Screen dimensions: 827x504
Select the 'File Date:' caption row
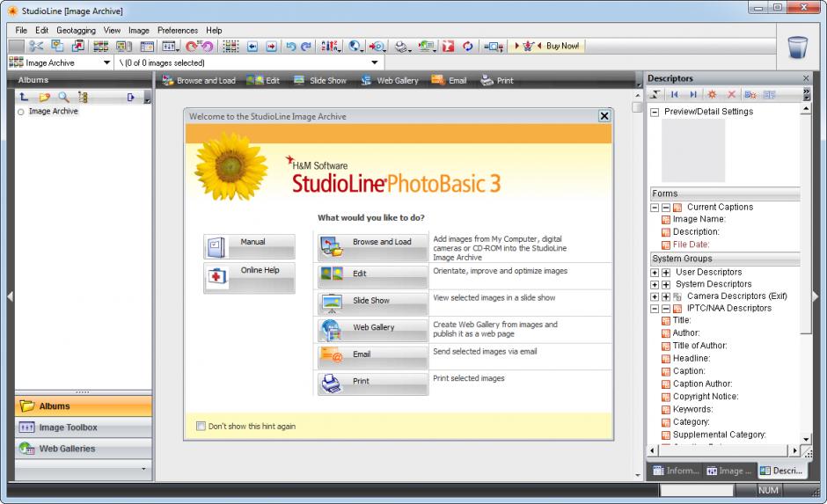tap(685, 245)
